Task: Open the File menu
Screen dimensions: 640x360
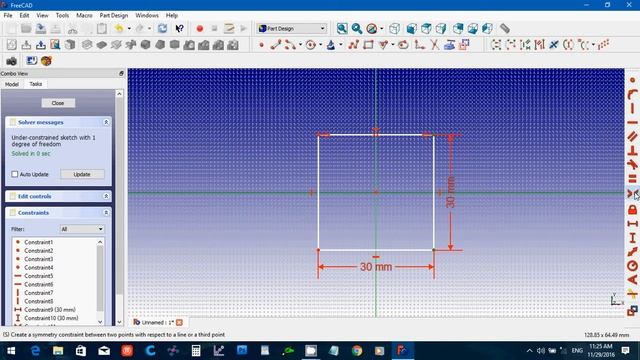Action: 8,15
